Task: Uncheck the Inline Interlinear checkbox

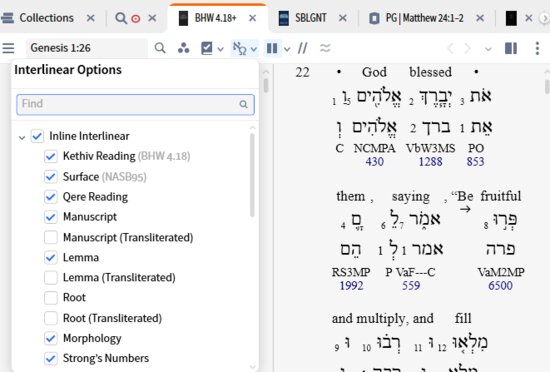Action: (37, 136)
